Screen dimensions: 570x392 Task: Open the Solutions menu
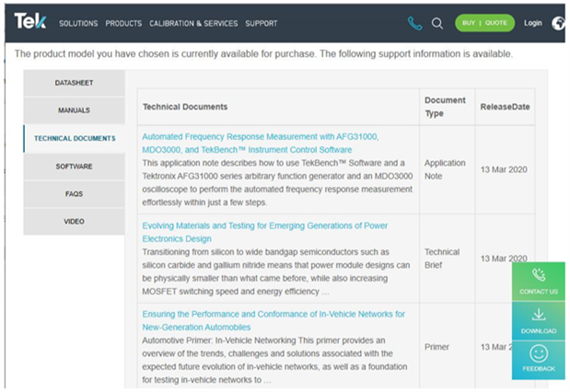tap(78, 23)
